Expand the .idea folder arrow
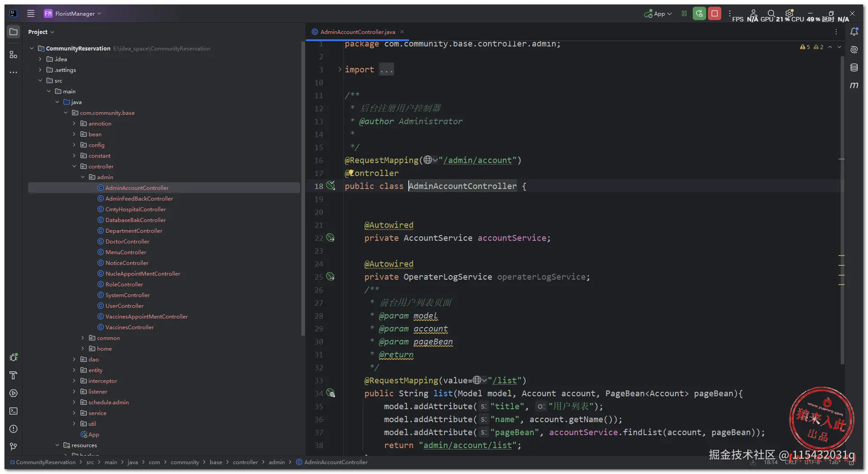The height and width of the screenshot is (474, 868). tap(40, 59)
